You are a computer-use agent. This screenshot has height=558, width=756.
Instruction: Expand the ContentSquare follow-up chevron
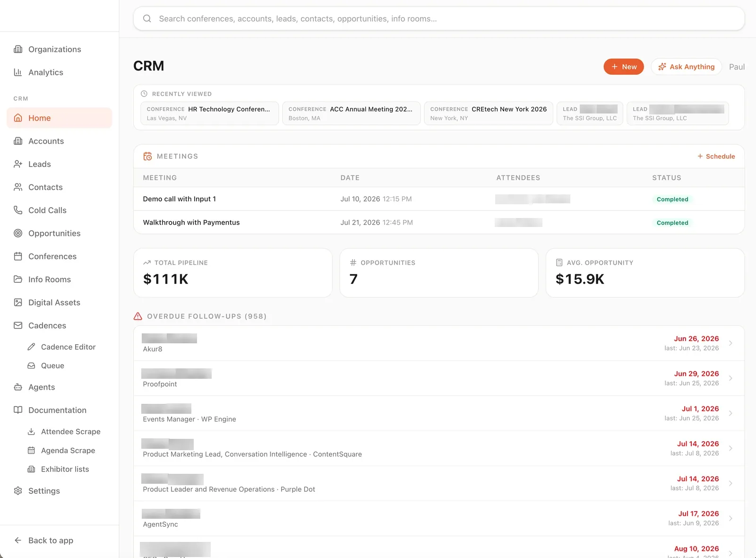tap(730, 448)
